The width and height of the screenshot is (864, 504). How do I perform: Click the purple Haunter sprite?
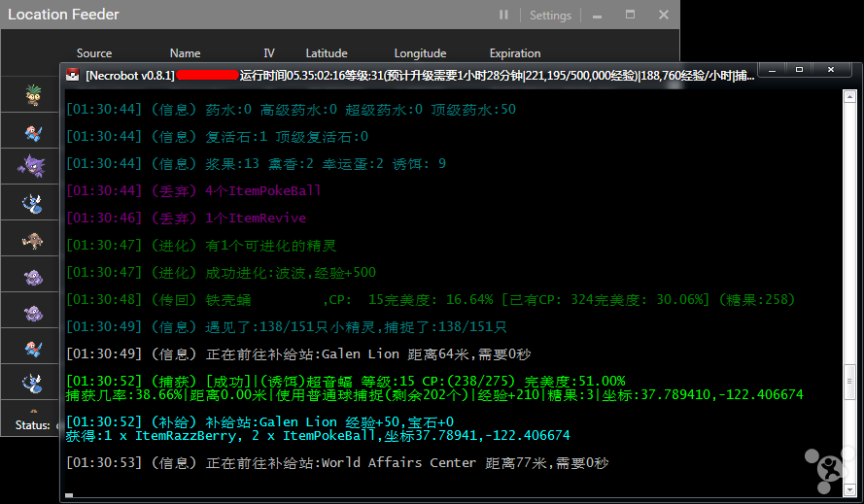31,166
